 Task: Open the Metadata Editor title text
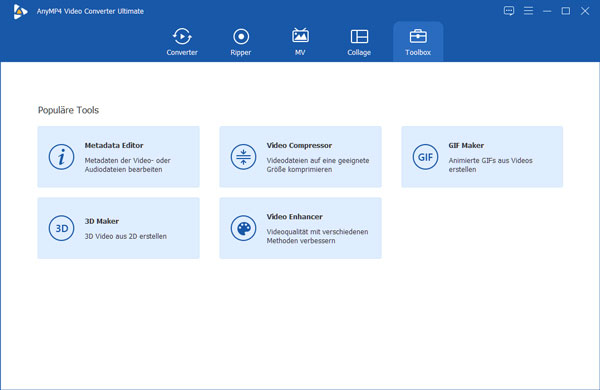point(114,145)
